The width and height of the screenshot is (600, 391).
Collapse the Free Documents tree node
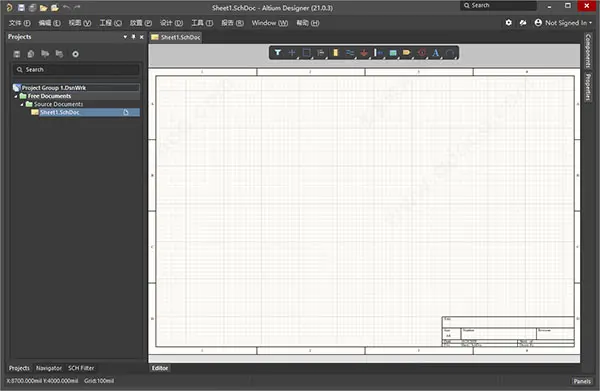[x=16, y=96]
